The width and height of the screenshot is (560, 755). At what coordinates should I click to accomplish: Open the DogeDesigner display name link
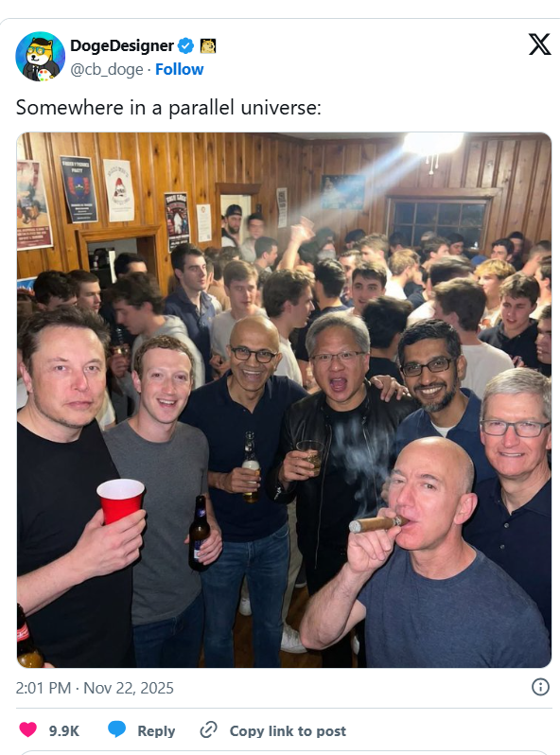tap(122, 45)
